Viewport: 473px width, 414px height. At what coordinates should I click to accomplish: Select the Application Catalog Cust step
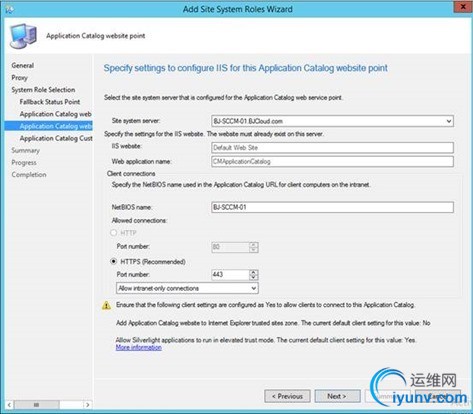(56, 138)
